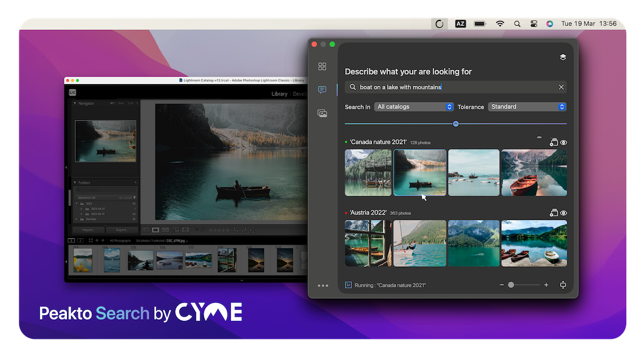Click catalog icon beside 'Canada nature 2021' eye
Viewport: 644px width, 364px height.
(553, 143)
